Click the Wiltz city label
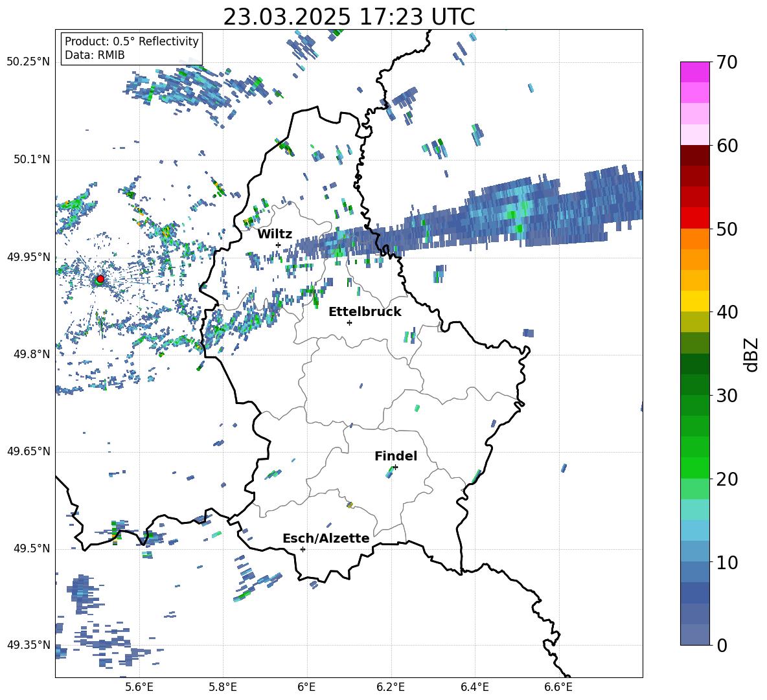The height and width of the screenshot is (700, 767). pos(275,234)
